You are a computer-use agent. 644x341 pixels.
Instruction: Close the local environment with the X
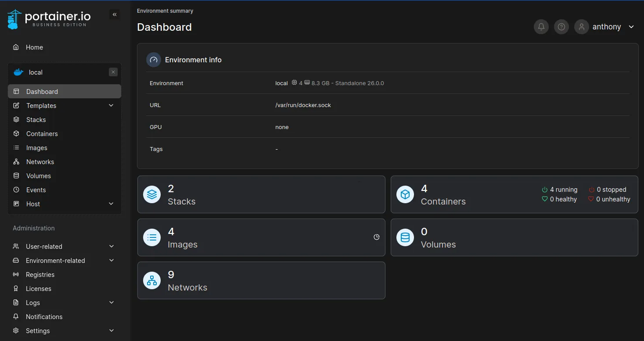point(113,72)
